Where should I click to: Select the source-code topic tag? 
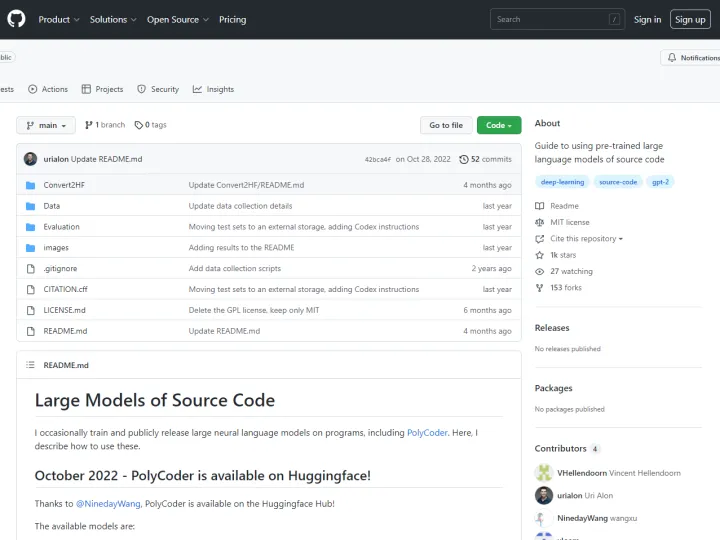618,182
